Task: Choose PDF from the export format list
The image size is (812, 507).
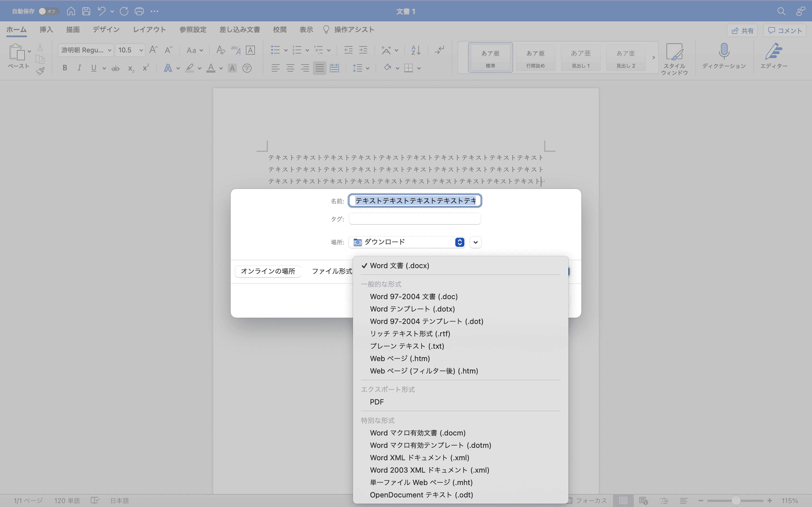Action: [377, 402]
